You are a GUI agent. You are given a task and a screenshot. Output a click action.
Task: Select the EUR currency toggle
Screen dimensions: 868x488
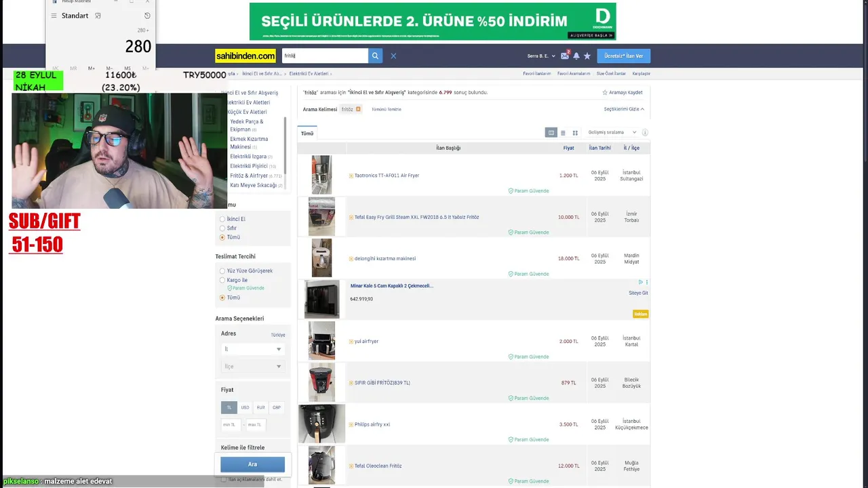pyautogui.click(x=260, y=407)
